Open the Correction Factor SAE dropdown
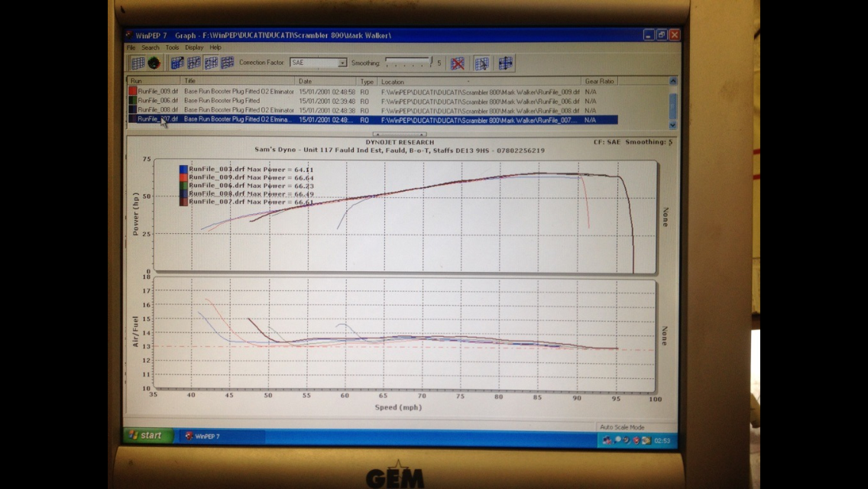Viewport: 868px width, 489px height. click(342, 63)
